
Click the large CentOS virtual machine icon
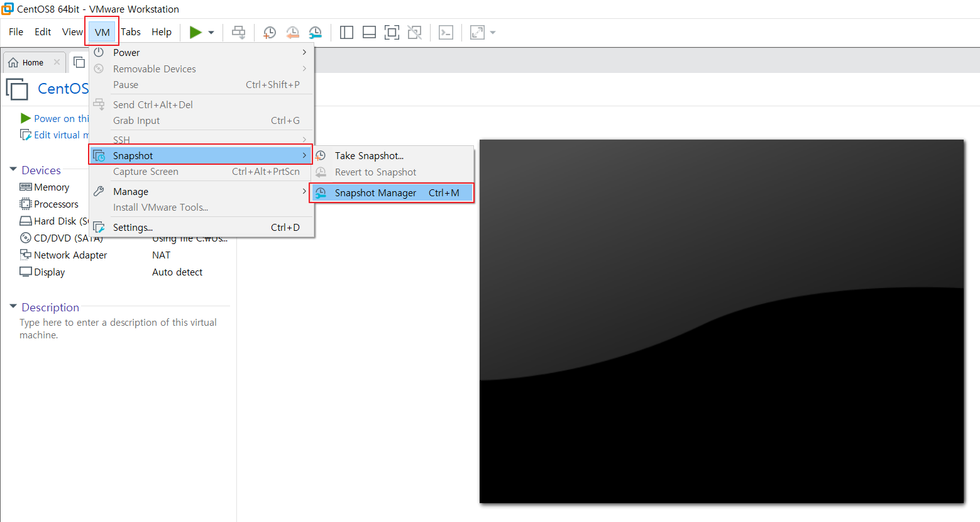(17, 89)
